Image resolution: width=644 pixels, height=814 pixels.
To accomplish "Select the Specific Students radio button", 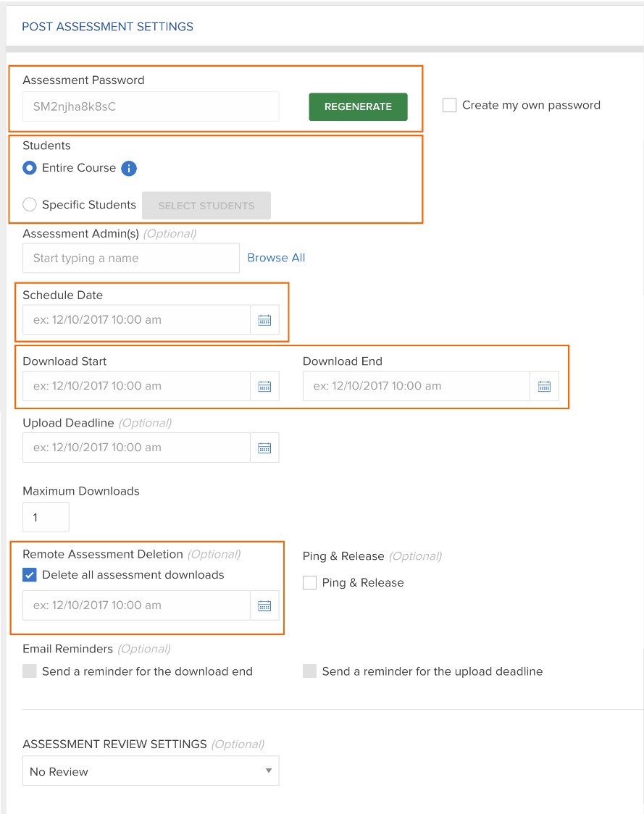I will pos(30,204).
